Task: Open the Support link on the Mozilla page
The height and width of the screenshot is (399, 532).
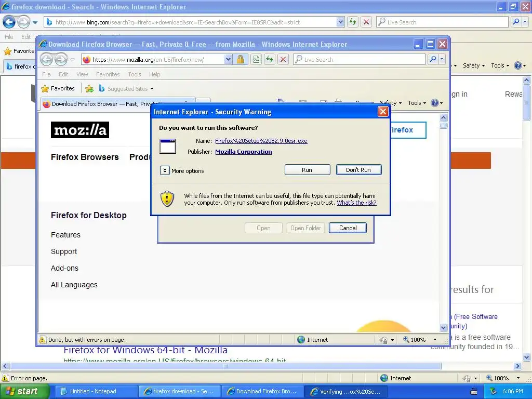Action: [64, 251]
